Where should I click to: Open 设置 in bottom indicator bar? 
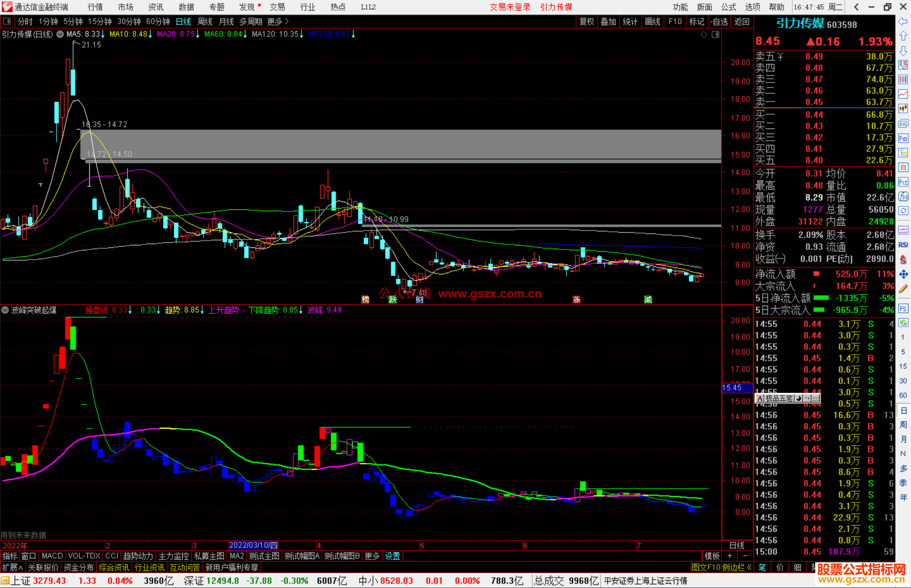pos(392,556)
